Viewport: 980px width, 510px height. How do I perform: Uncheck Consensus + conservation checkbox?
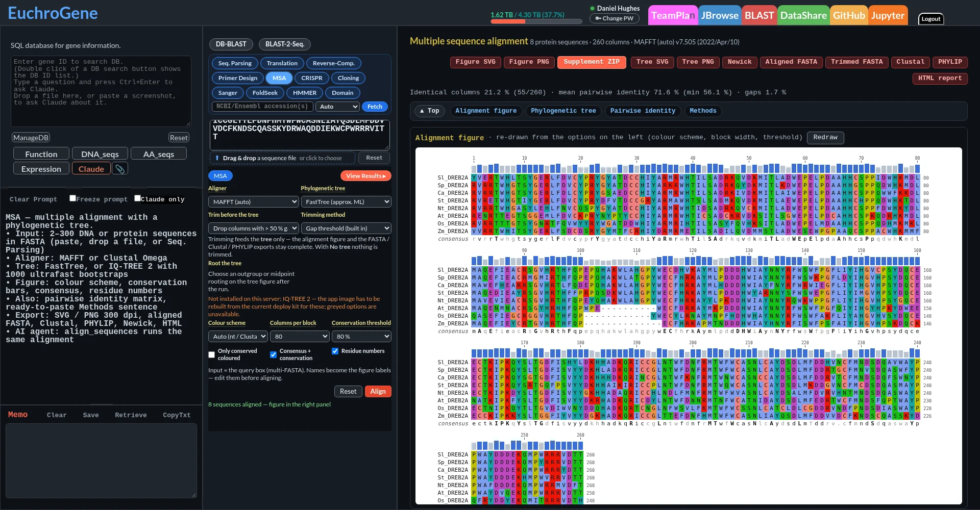pyautogui.click(x=273, y=354)
